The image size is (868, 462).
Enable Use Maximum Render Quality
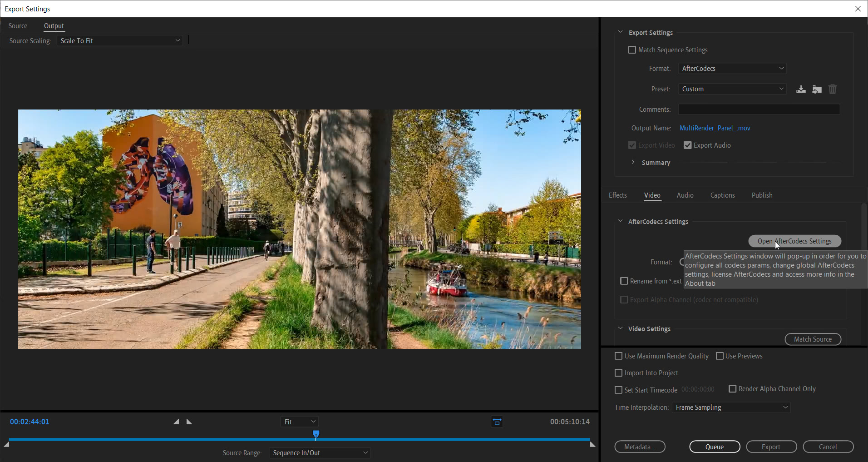tap(619, 356)
